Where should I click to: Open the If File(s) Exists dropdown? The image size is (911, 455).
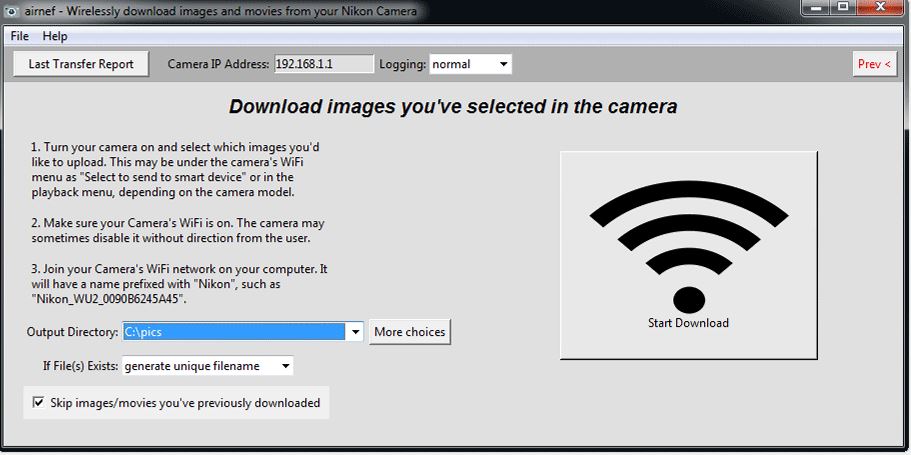(207, 366)
